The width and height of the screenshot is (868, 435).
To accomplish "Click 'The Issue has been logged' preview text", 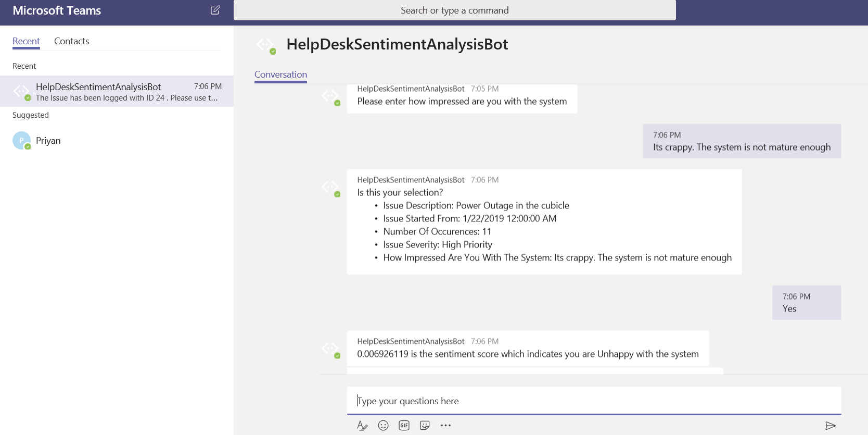I will coord(127,98).
